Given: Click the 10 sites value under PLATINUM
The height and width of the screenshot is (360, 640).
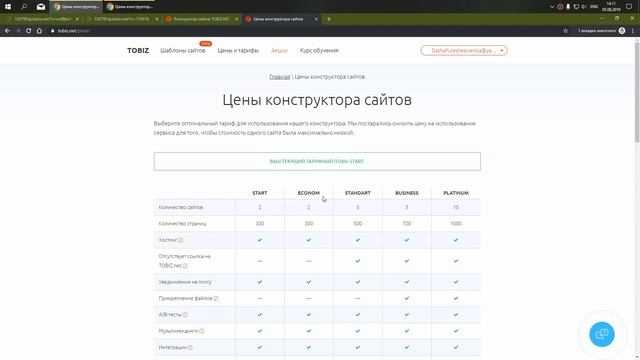Looking at the screenshot, I should 456,207.
